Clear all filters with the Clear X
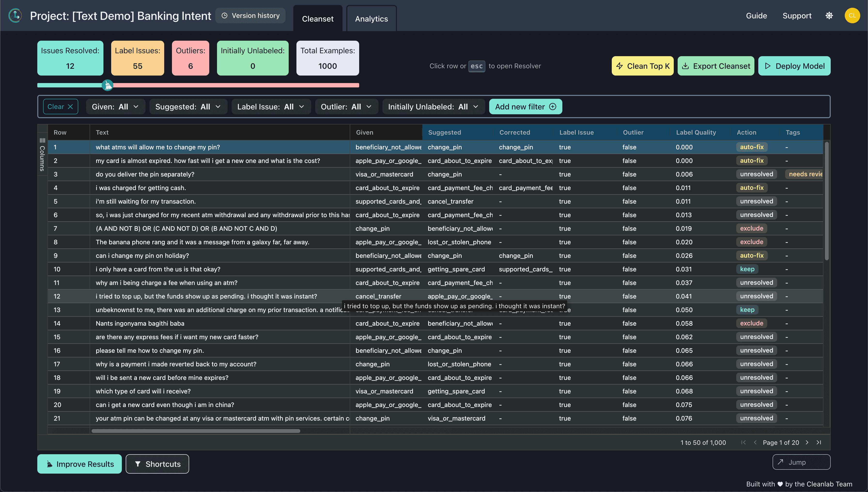 tap(61, 107)
